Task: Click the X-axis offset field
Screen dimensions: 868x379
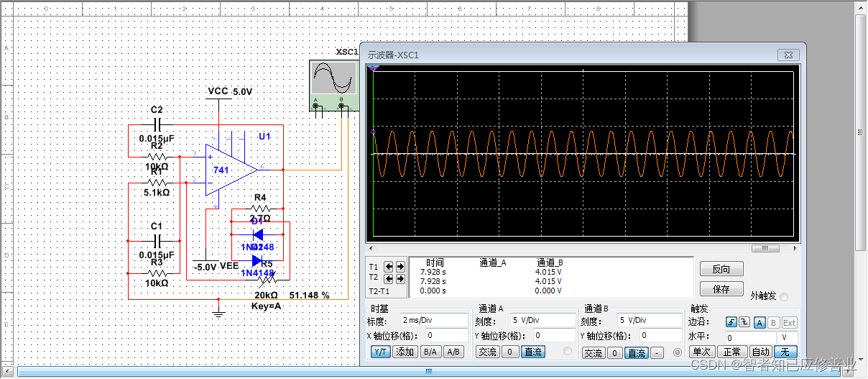Action: (446, 335)
